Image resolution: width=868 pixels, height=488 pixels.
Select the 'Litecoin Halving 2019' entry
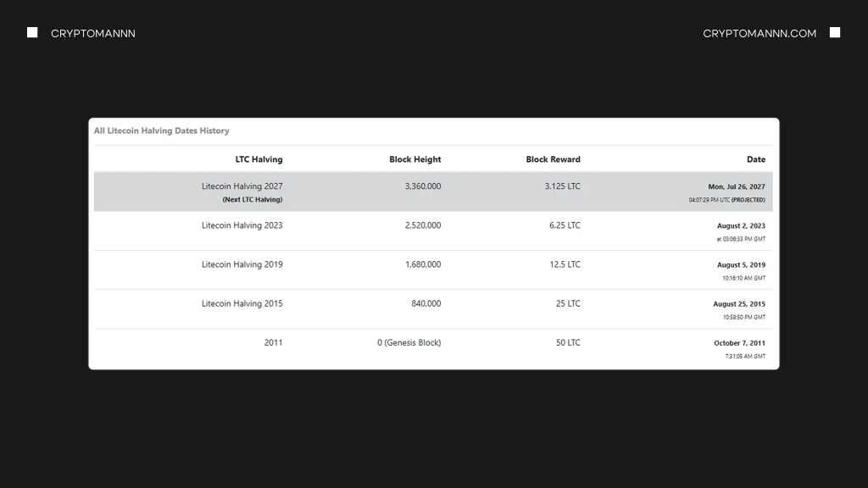[x=242, y=264]
